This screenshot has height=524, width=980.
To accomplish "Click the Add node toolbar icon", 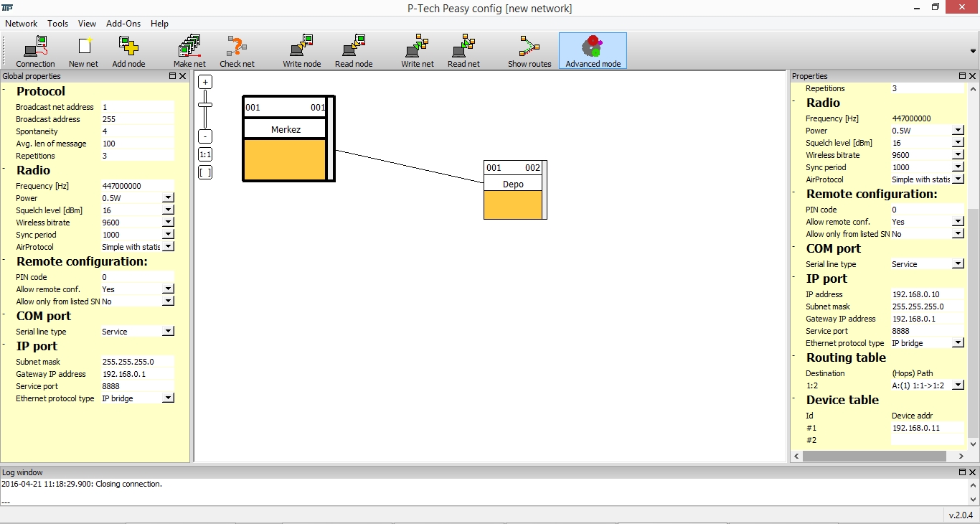I will click(x=128, y=51).
